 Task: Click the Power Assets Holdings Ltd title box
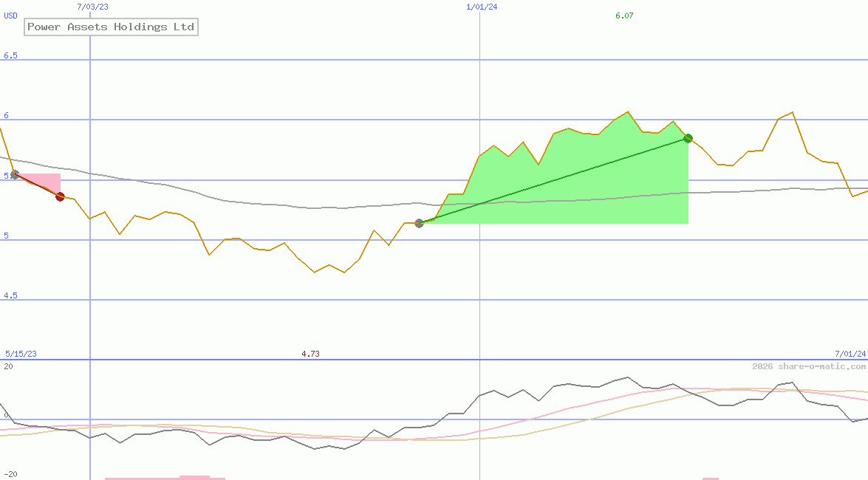click(x=112, y=27)
